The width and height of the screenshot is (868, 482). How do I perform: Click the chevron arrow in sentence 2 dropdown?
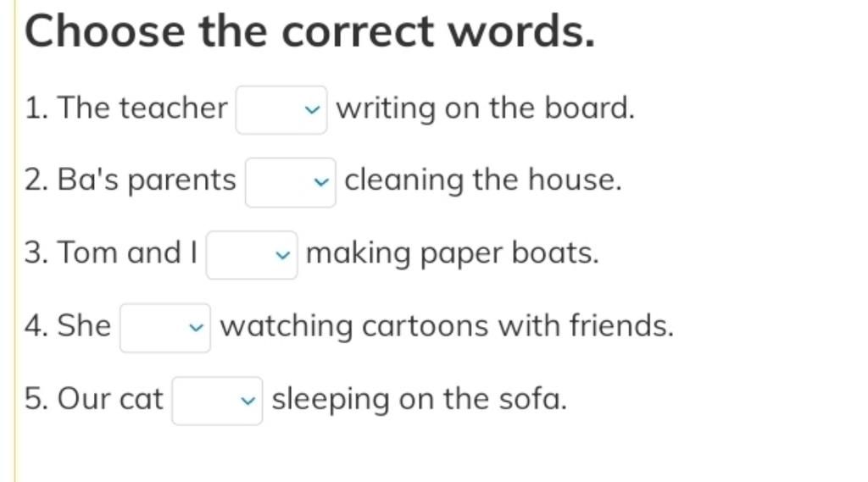coord(321,183)
